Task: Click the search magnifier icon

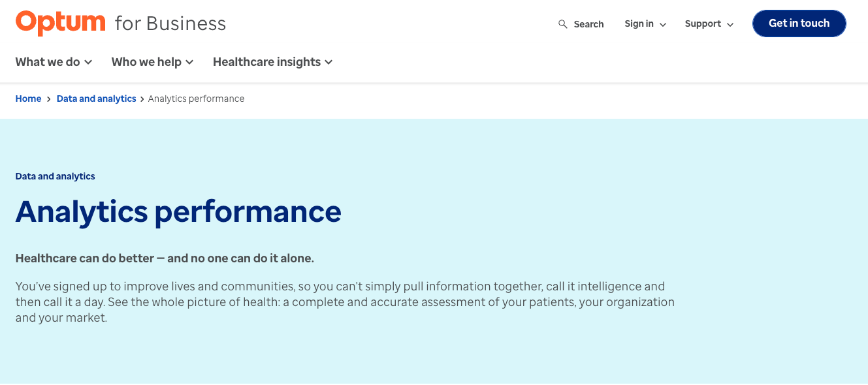Action: tap(563, 24)
